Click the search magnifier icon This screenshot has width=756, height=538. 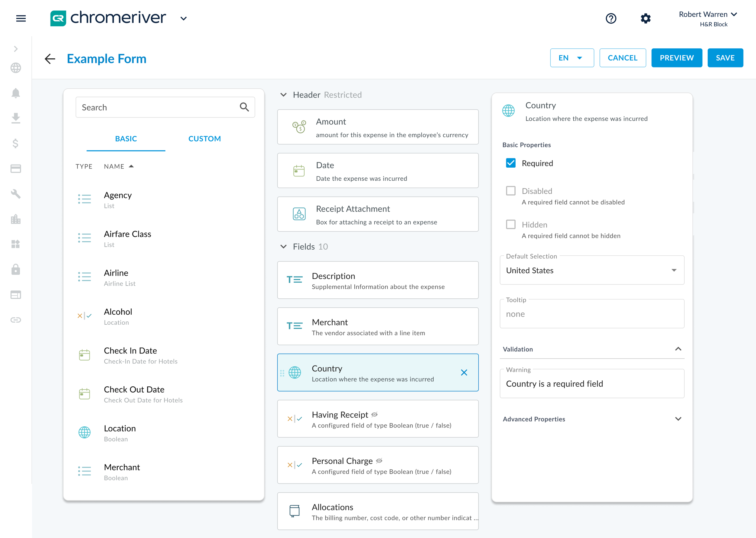pyautogui.click(x=244, y=107)
